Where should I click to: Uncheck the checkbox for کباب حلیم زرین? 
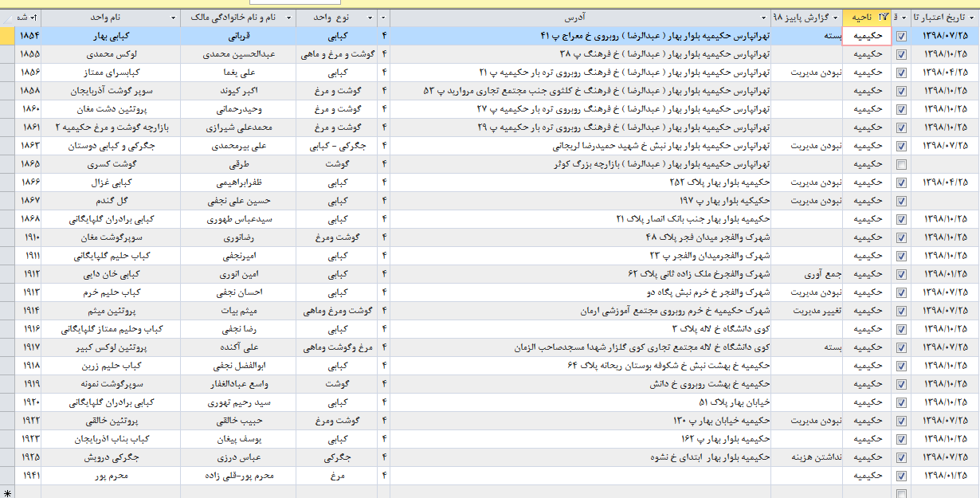coord(901,366)
